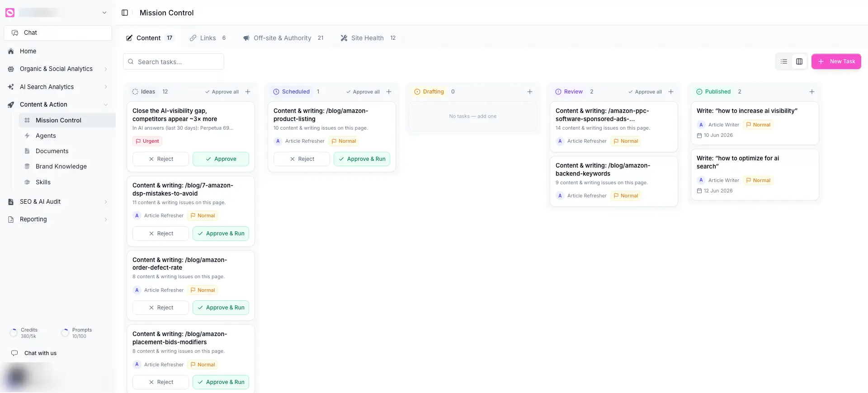Go to Mission Control page

click(x=67, y=120)
